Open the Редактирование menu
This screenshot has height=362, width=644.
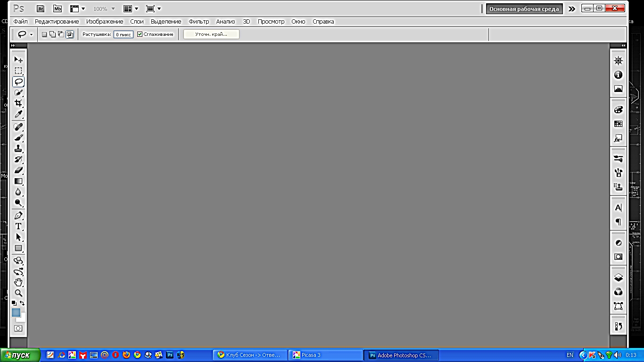[57, 22]
